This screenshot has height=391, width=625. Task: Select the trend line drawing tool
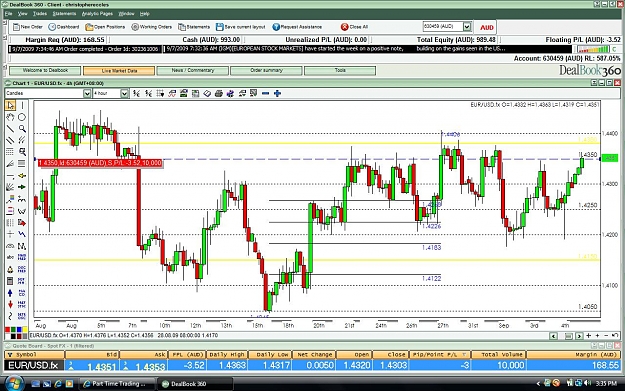[10, 129]
